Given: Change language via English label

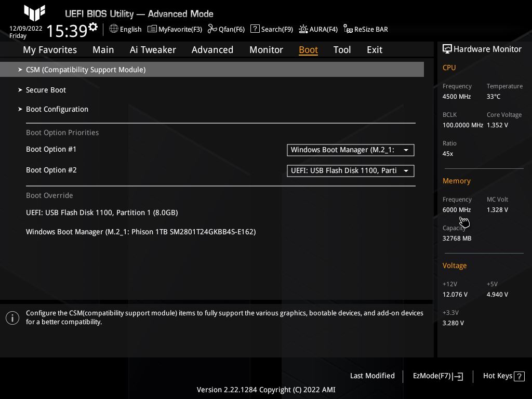Looking at the screenshot, I should [130, 29].
